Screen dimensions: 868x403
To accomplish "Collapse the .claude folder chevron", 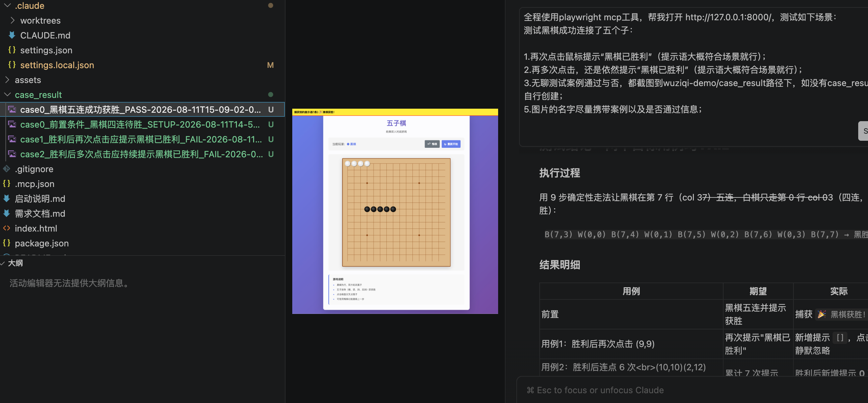I will click(7, 6).
